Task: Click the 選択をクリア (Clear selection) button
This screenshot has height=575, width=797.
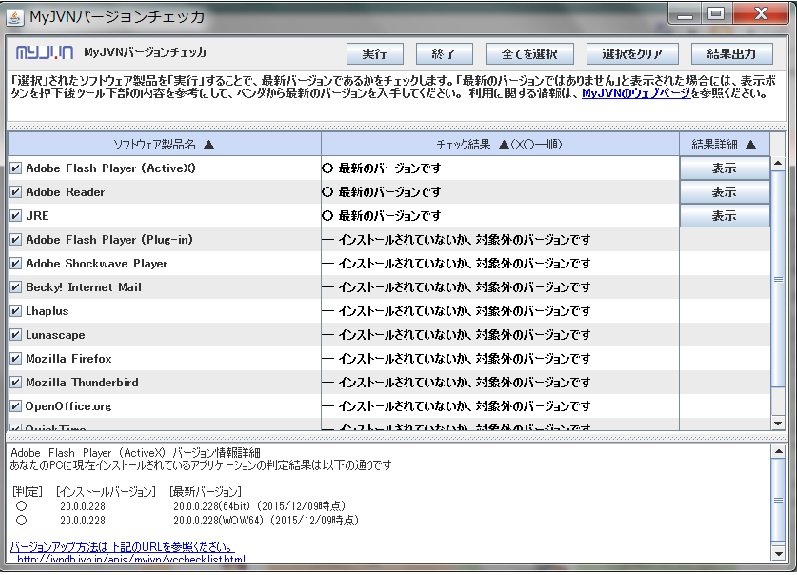Action: (x=632, y=54)
